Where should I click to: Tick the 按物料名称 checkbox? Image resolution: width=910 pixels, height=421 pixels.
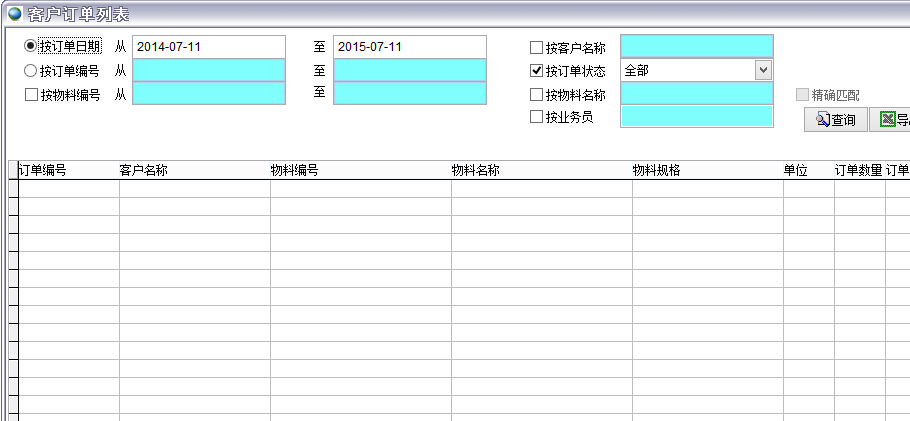pos(537,95)
